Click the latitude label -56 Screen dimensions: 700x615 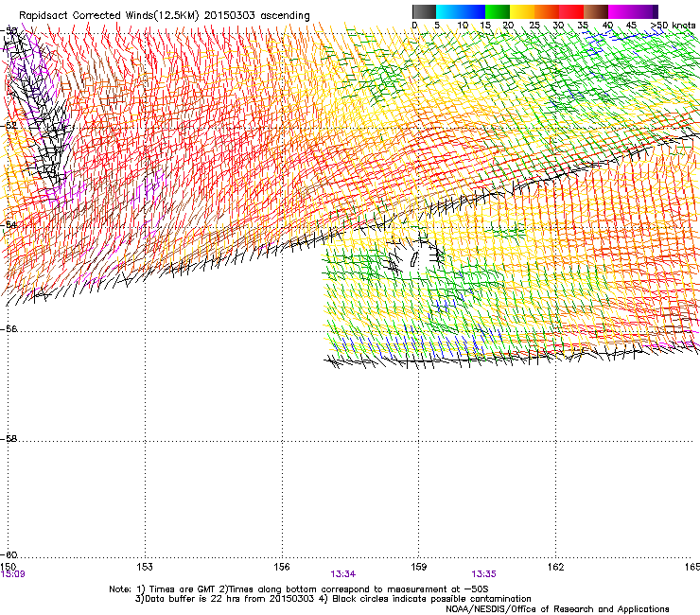(x=9, y=328)
